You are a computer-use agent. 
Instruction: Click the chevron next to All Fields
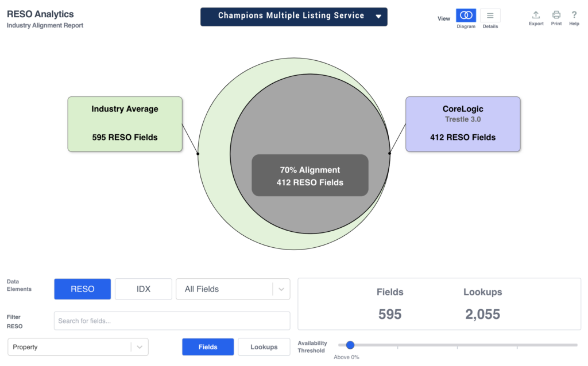click(x=281, y=289)
